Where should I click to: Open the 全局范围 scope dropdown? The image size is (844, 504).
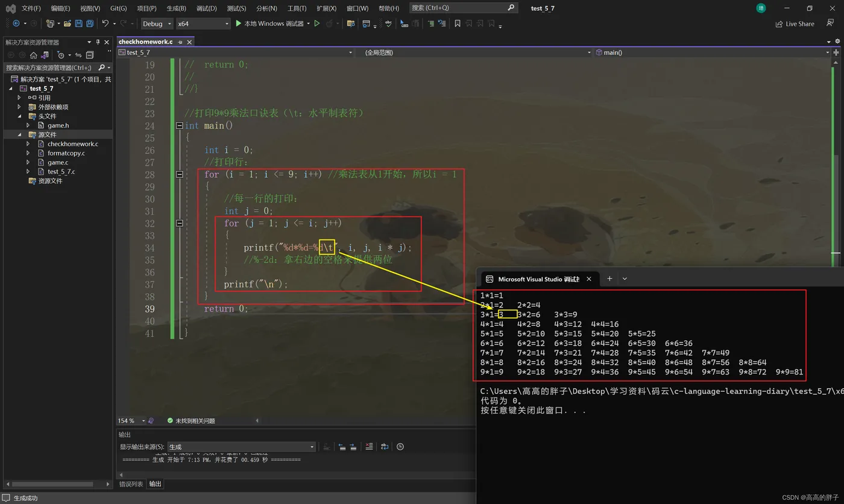[x=477, y=52]
